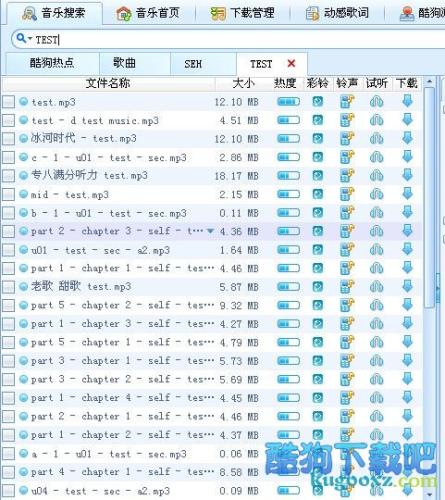The image size is (445, 500).
Task: Check the 老歌 甜歌 test.mp3 row
Action: pyautogui.click(x=8, y=287)
